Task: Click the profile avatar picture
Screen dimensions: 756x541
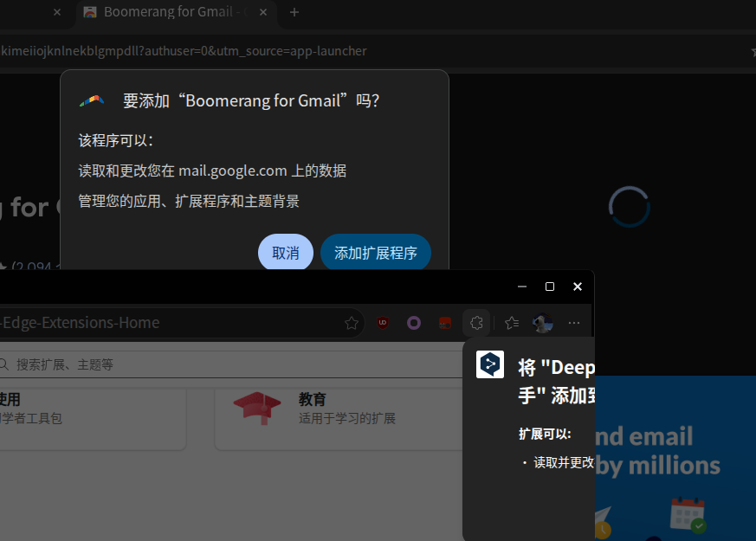Action: (542, 323)
